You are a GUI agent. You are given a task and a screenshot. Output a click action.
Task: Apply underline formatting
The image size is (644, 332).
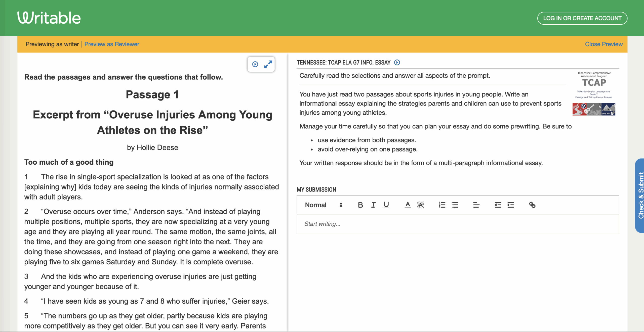(386, 205)
